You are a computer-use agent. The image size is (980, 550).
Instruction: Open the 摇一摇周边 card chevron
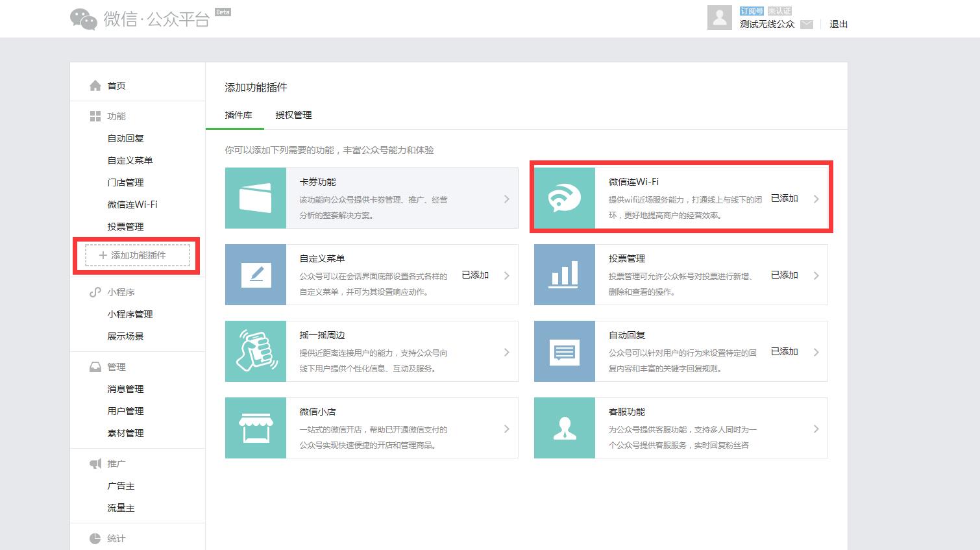[x=507, y=353]
